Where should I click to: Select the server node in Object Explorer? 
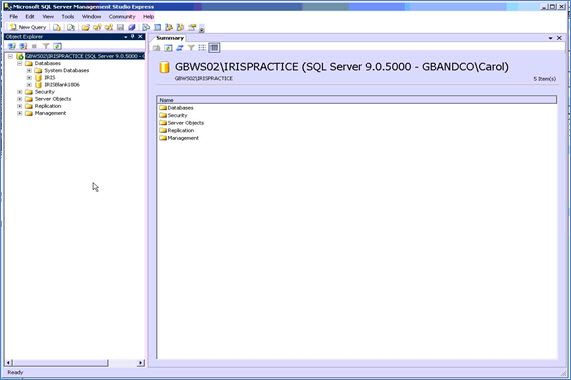tap(85, 56)
